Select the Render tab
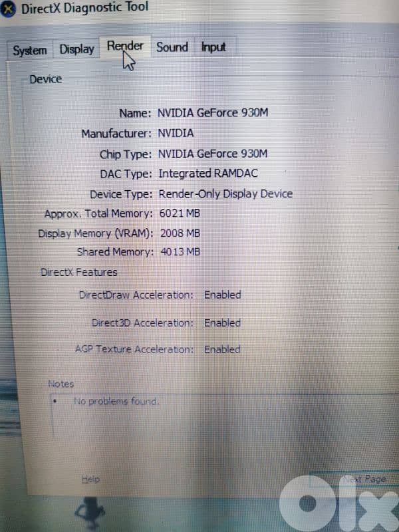Image resolution: width=399 pixels, height=532 pixels. pyautogui.click(x=125, y=47)
